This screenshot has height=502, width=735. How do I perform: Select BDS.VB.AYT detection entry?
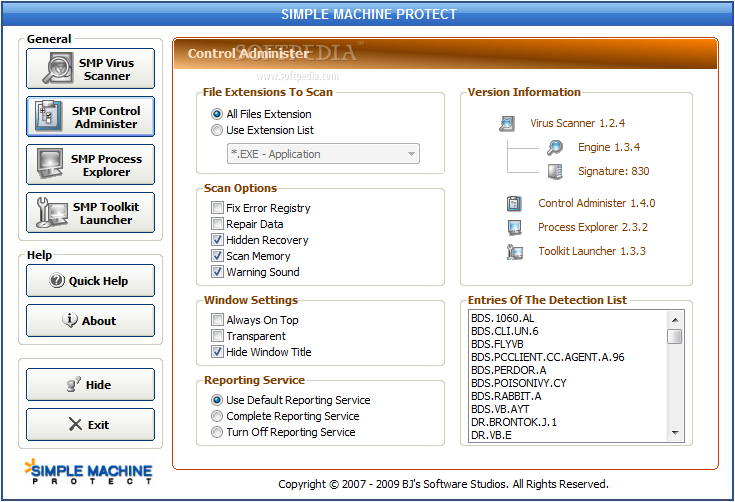tap(500, 409)
